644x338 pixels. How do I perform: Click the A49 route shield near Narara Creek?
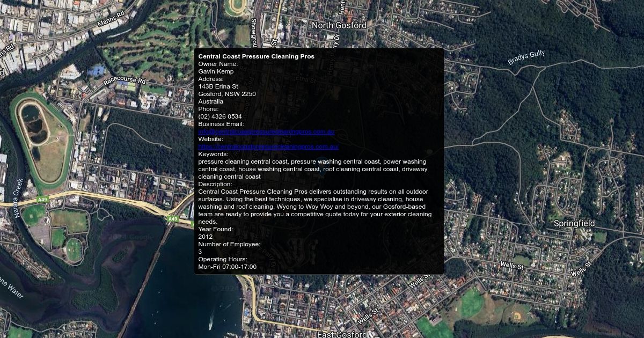coord(42,200)
